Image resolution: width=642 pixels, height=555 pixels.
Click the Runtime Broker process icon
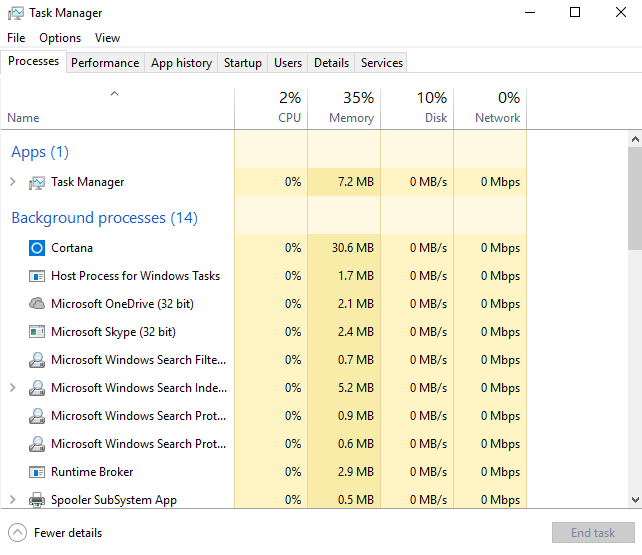[x=37, y=472]
